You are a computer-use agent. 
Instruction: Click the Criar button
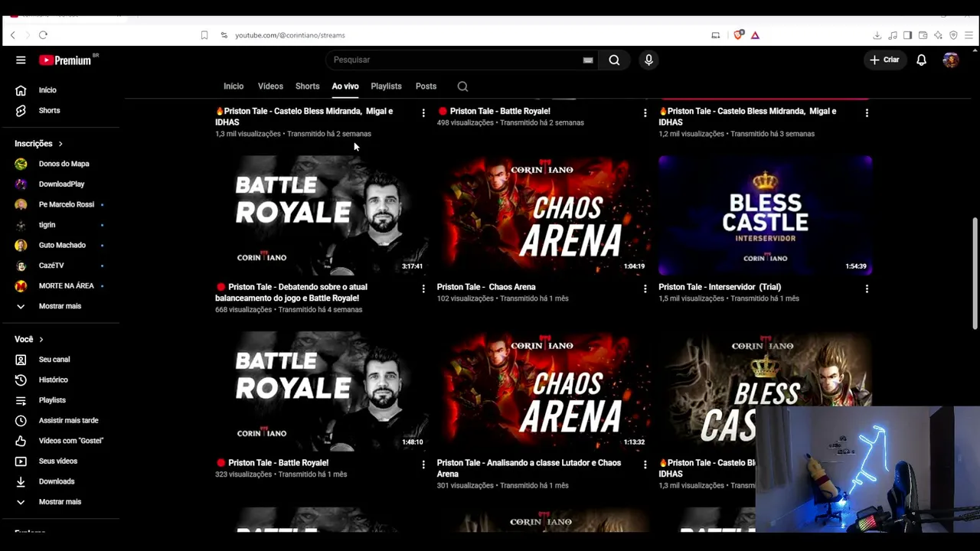[884, 60]
